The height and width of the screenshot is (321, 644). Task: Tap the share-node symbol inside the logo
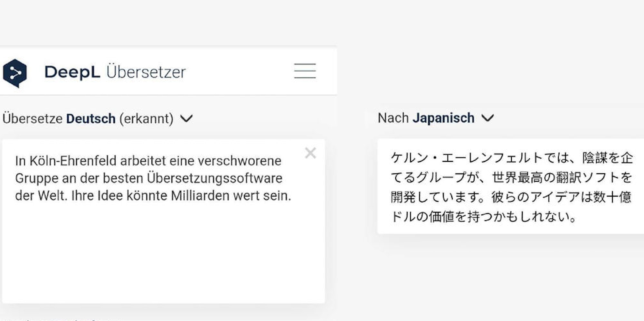click(x=15, y=72)
